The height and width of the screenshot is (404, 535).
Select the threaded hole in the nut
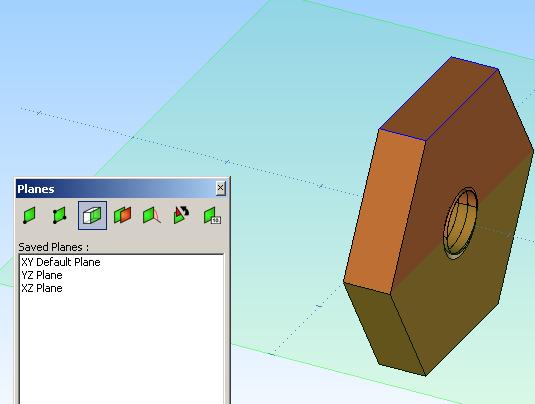460,223
